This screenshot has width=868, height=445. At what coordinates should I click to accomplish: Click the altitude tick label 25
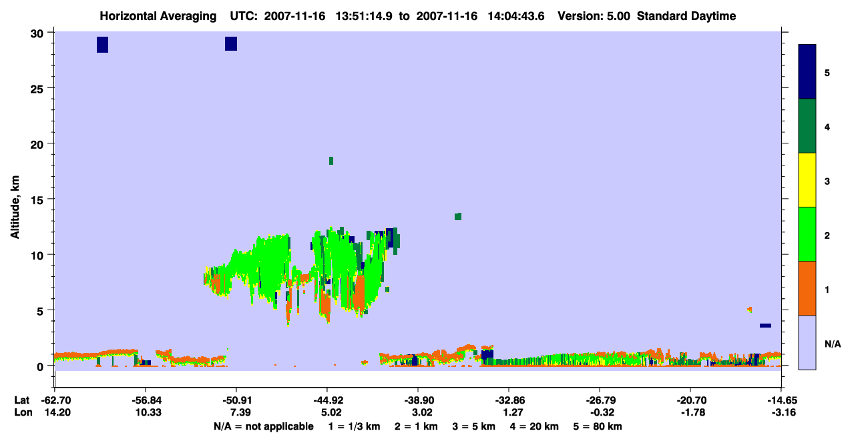[39, 88]
